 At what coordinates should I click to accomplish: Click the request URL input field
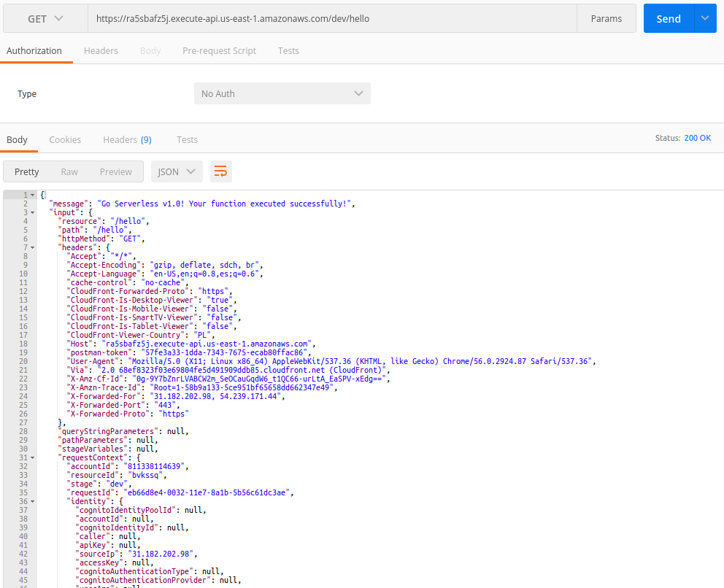(x=328, y=19)
